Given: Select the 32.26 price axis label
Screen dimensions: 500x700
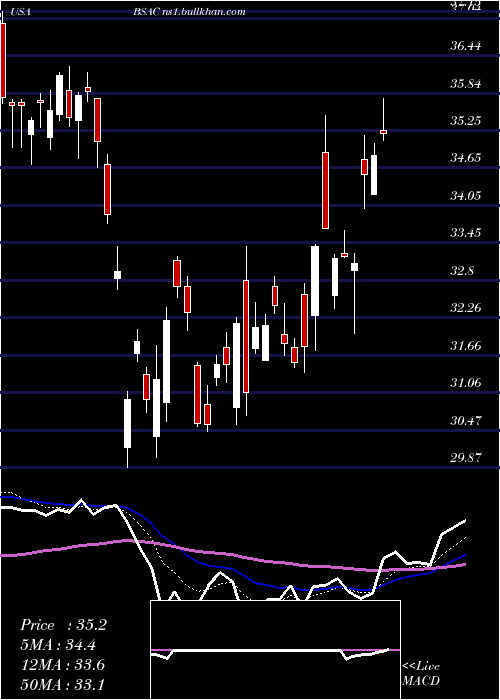Looking at the screenshot, I should tap(466, 308).
